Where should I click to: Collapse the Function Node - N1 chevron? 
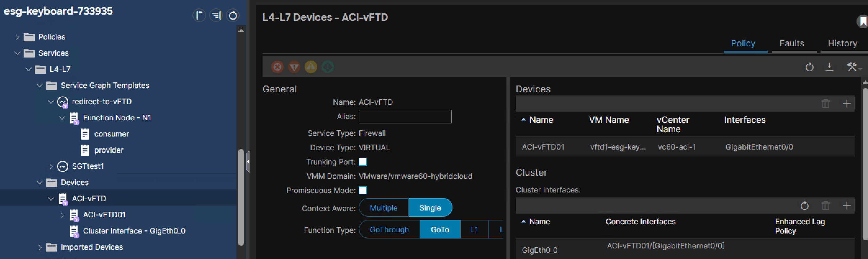coord(62,118)
